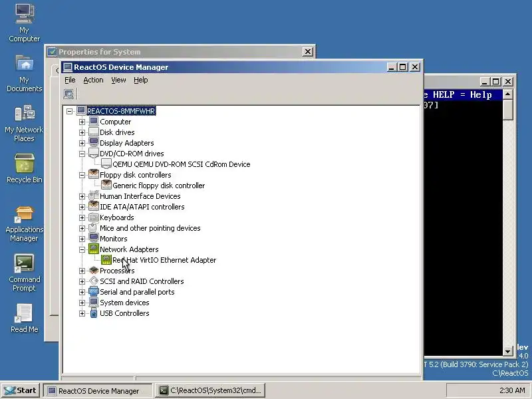Open My Documents desktop icon

coord(25,64)
